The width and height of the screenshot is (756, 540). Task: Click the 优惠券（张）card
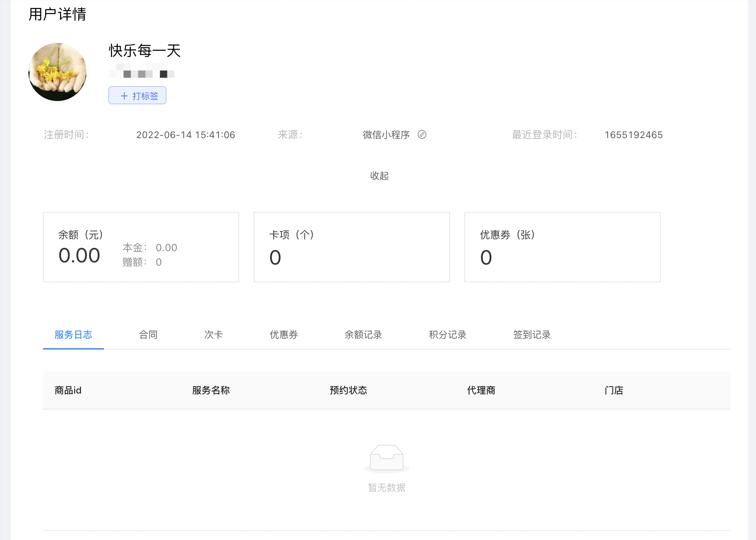click(562, 247)
